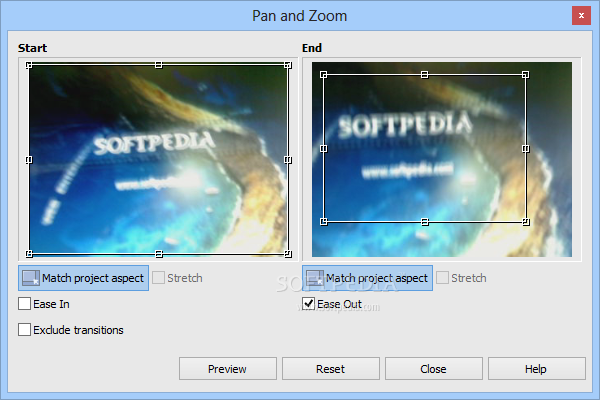600x400 pixels.
Task: Click the aspect icon in End's Match button
Action: pyautogui.click(x=315, y=278)
